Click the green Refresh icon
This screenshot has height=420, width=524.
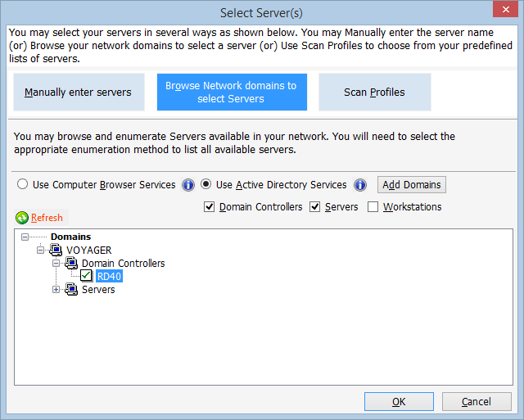click(x=22, y=218)
